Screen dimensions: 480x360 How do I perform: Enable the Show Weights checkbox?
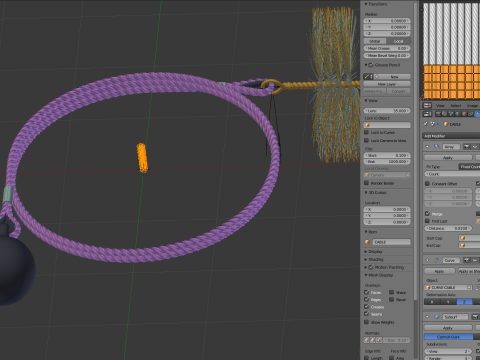[x=366, y=322]
